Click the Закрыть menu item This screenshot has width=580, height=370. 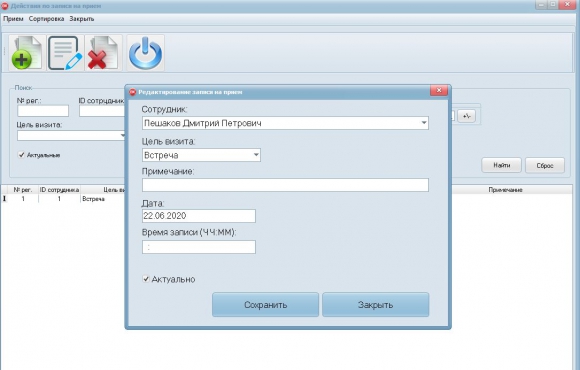pos(82,18)
